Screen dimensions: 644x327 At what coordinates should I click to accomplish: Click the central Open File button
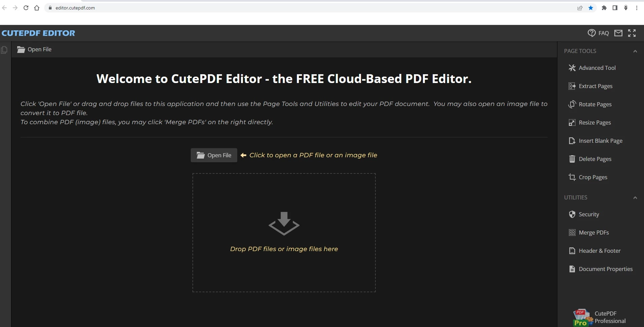(214, 155)
